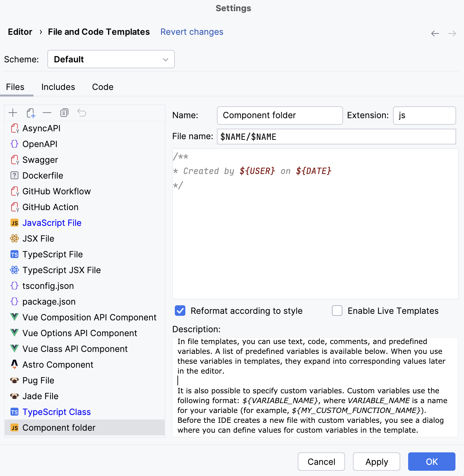The width and height of the screenshot is (464, 476).
Task: Edit the File name field containing $NAME/$NAME
Action: pyautogui.click(x=336, y=137)
